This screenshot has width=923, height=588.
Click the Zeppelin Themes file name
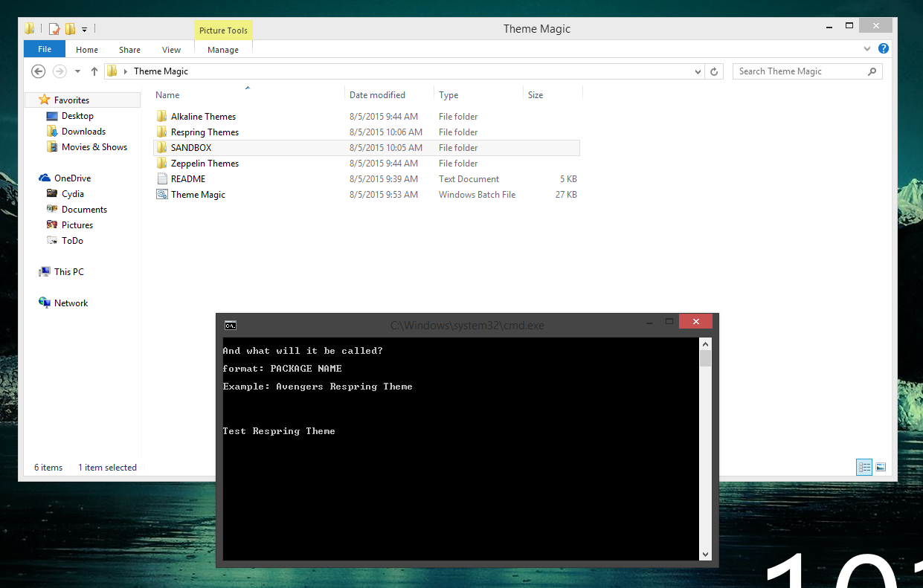pyautogui.click(x=205, y=164)
